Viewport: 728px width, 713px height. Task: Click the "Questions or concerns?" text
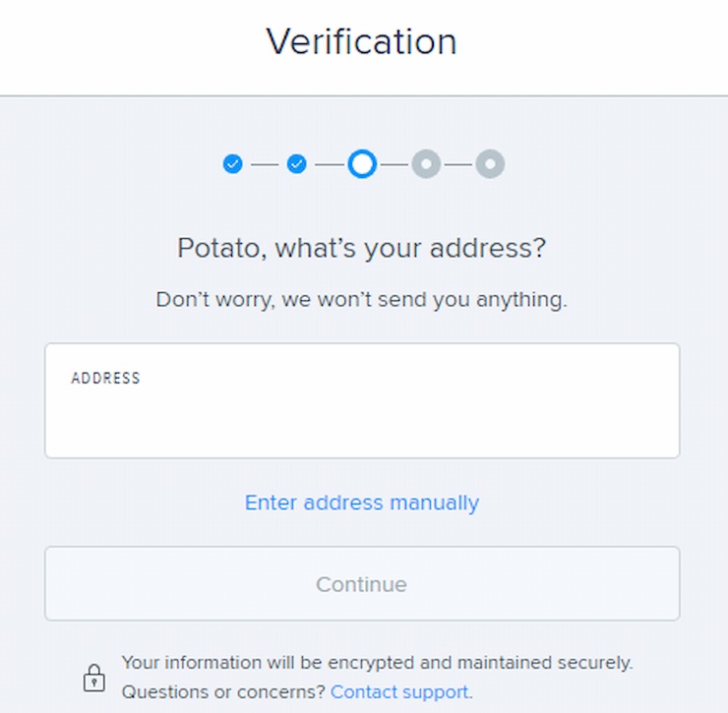pos(223,692)
